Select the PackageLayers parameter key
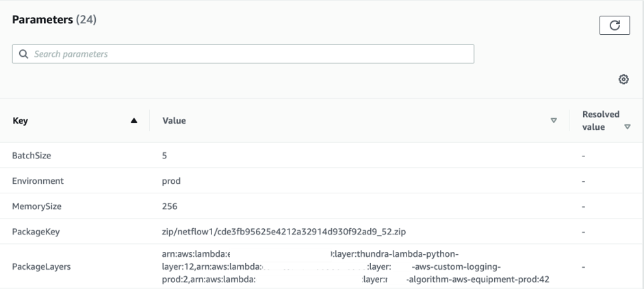This screenshot has height=289, width=644. (x=41, y=267)
